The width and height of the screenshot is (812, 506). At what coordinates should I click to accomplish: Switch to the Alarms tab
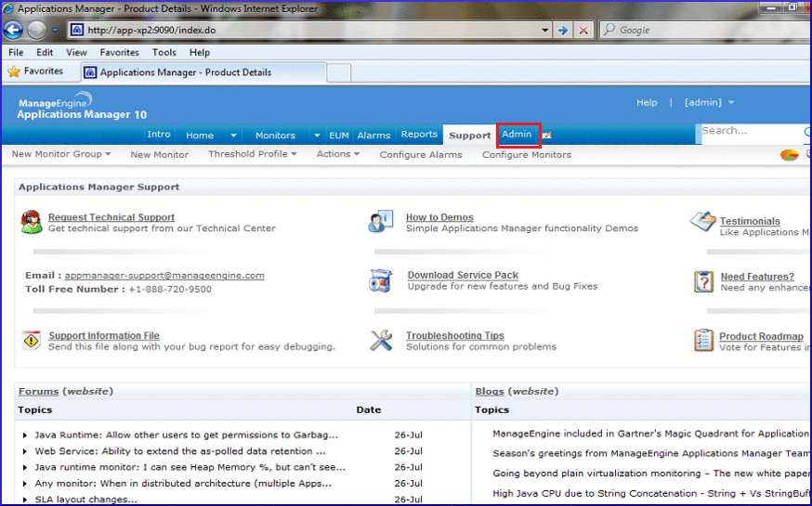373,135
